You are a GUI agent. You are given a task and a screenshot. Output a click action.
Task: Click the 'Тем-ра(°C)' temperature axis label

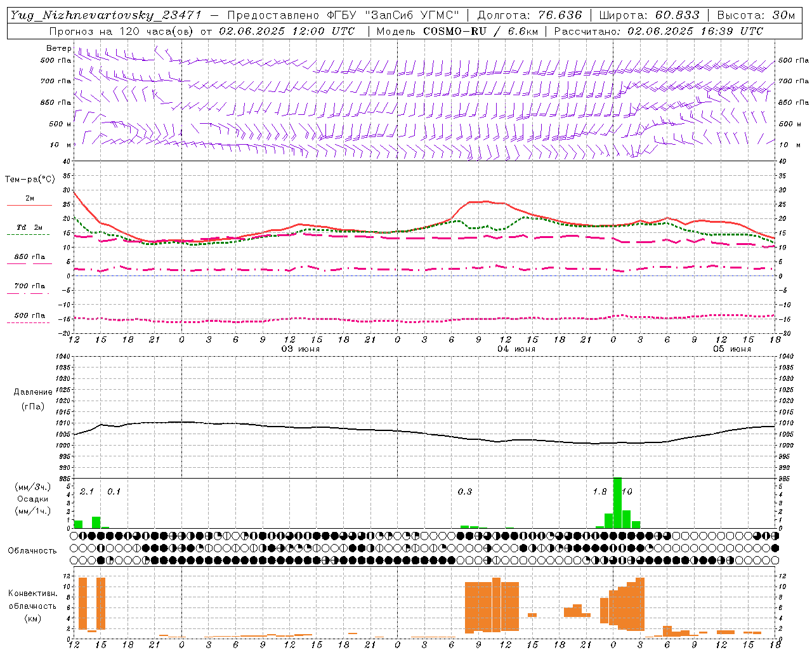tap(30, 180)
